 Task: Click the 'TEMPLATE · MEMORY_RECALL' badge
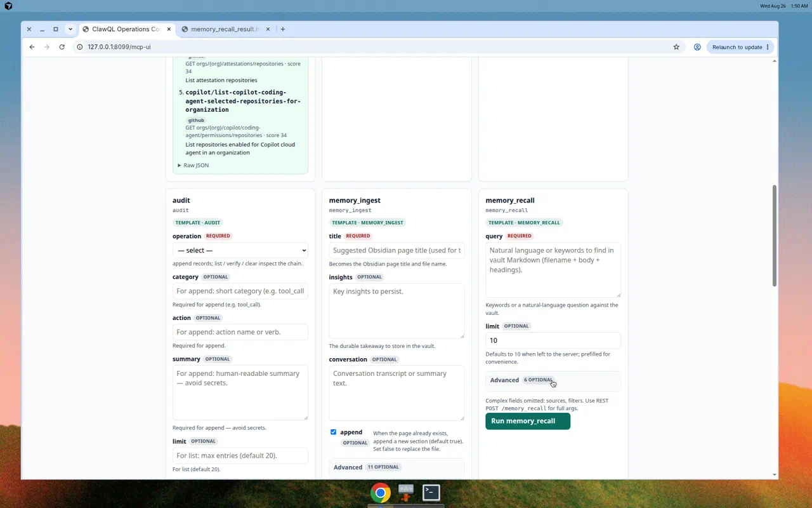524,223
